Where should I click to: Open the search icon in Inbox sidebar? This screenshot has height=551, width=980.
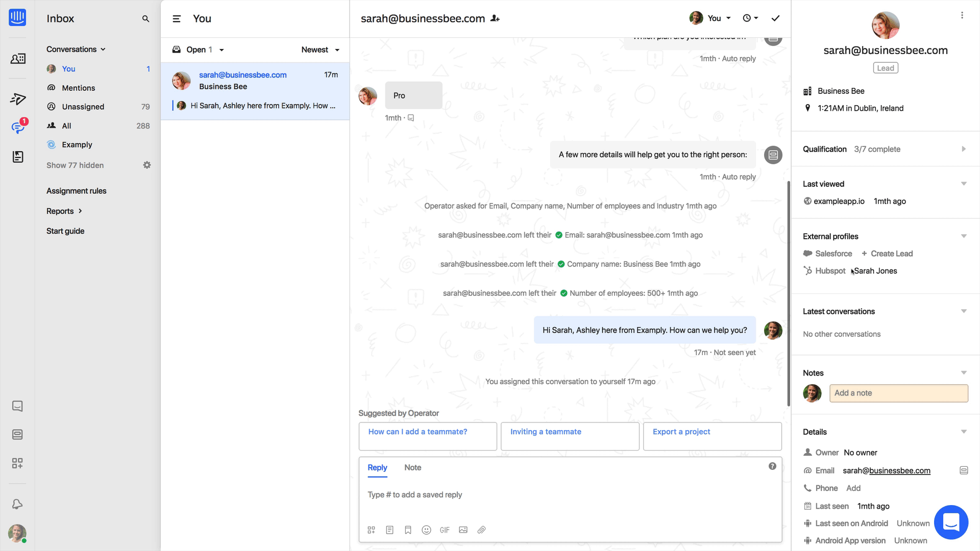tap(145, 19)
